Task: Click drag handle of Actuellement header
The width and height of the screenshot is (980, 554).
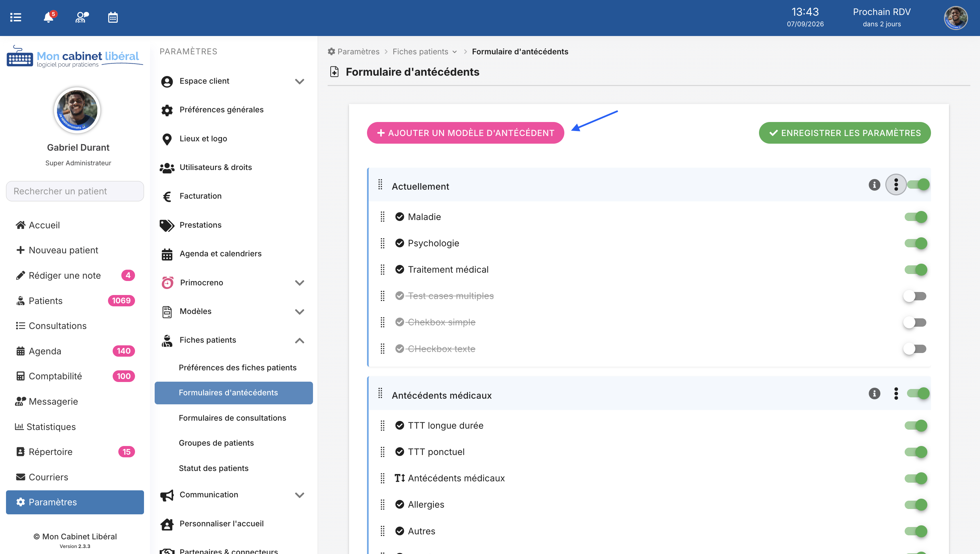Action: 380,185
